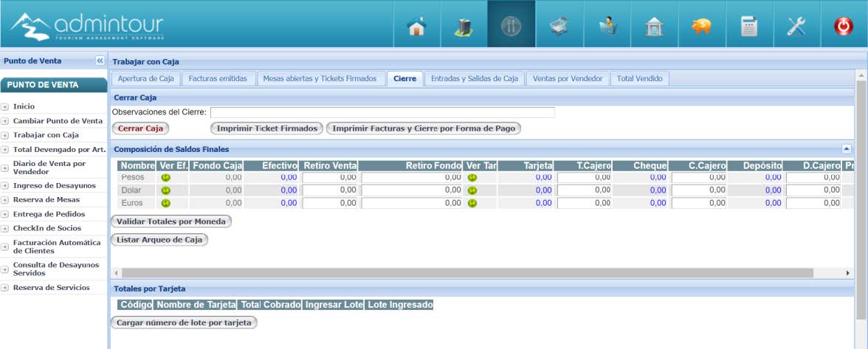
Task: Select the restaurant fork-and-knife icon
Action: pos(511,26)
